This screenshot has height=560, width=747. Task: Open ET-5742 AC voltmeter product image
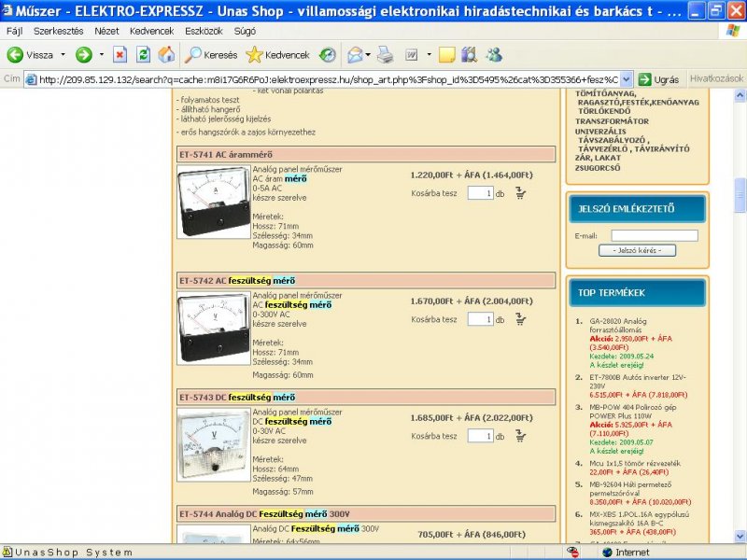[x=214, y=329]
